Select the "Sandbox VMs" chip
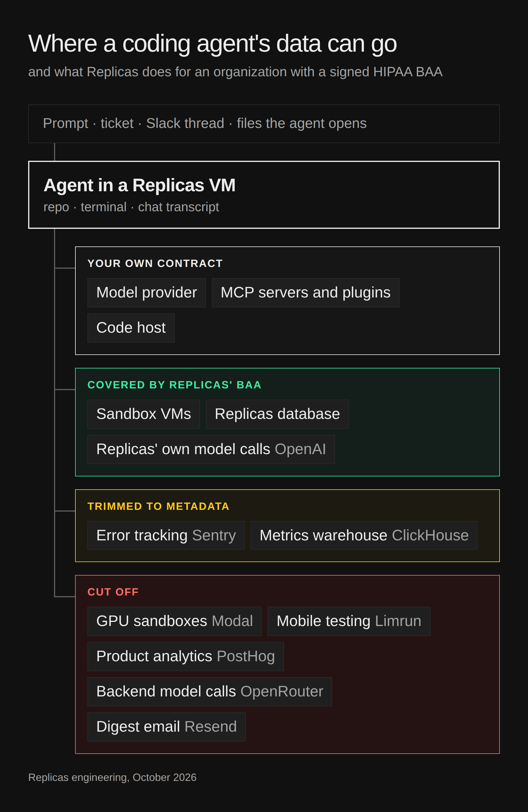The height and width of the screenshot is (812, 528). coord(144,414)
